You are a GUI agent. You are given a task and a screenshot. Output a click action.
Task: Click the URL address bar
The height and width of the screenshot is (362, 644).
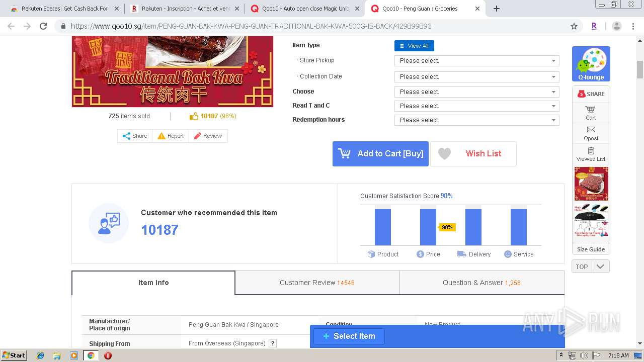pyautogui.click(x=317, y=26)
